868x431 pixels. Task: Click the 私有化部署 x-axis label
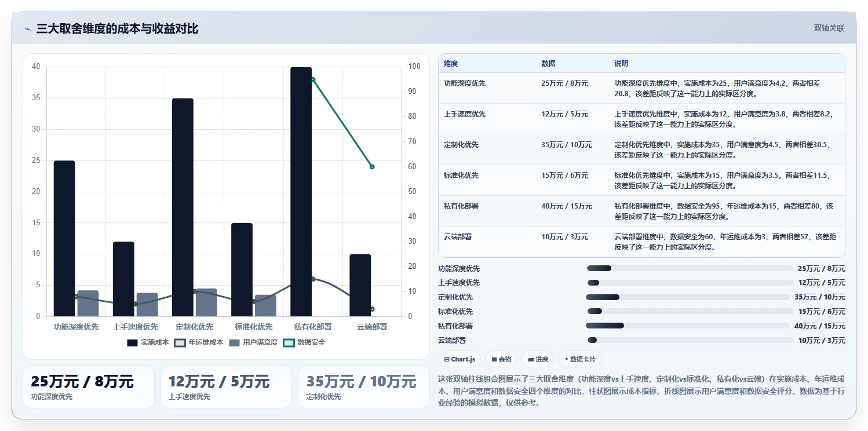[x=313, y=327]
